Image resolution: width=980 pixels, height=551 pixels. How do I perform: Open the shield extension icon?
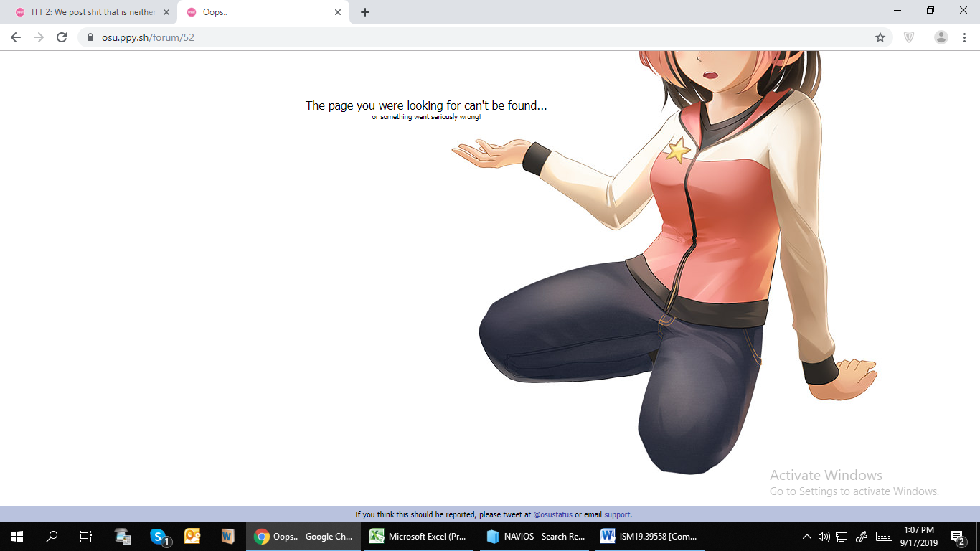(x=909, y=37)
